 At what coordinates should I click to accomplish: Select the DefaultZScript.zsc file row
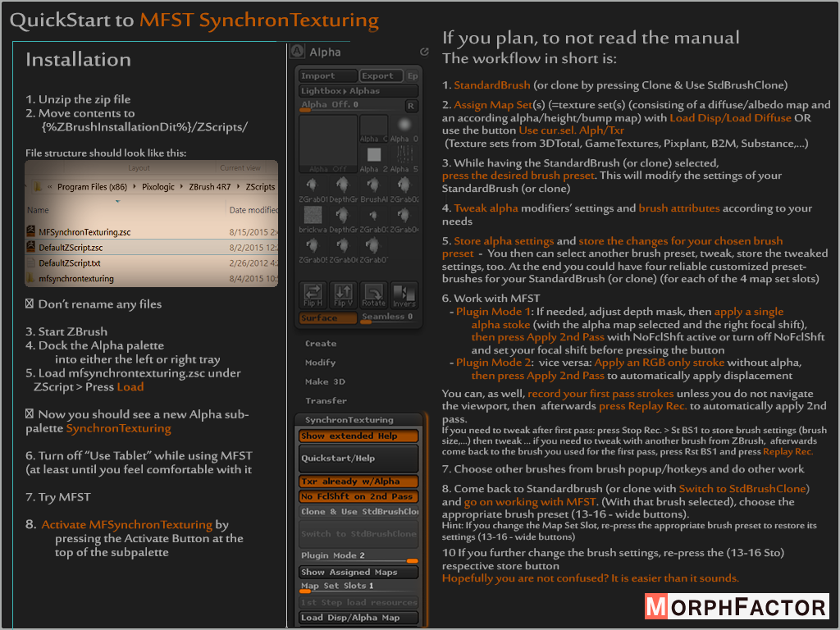[152, 248]
